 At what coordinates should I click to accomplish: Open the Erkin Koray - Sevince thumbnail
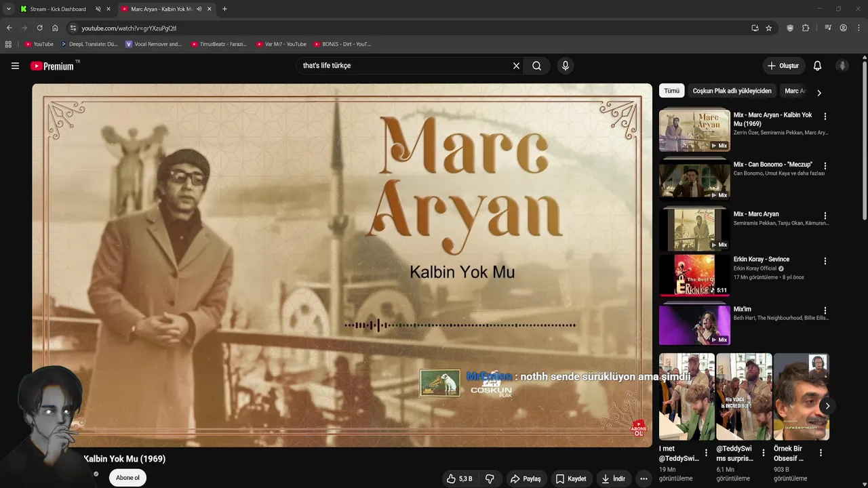[x=694, y=275]
